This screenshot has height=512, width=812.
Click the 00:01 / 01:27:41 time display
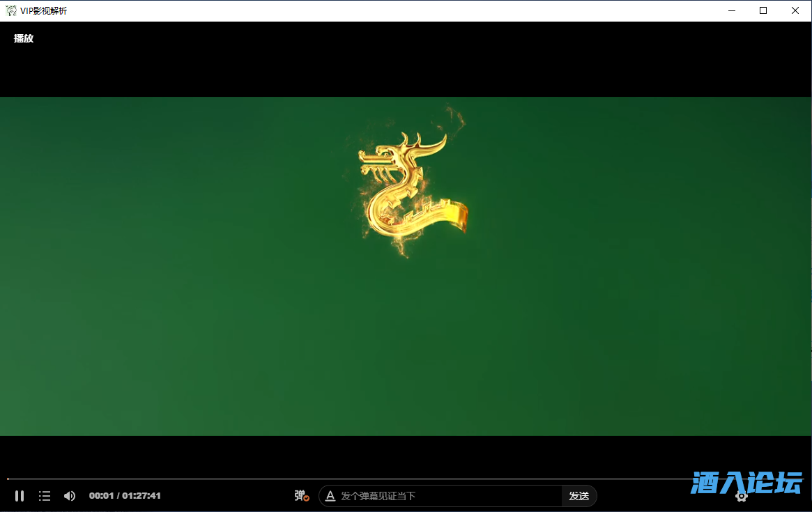point(125,496)
